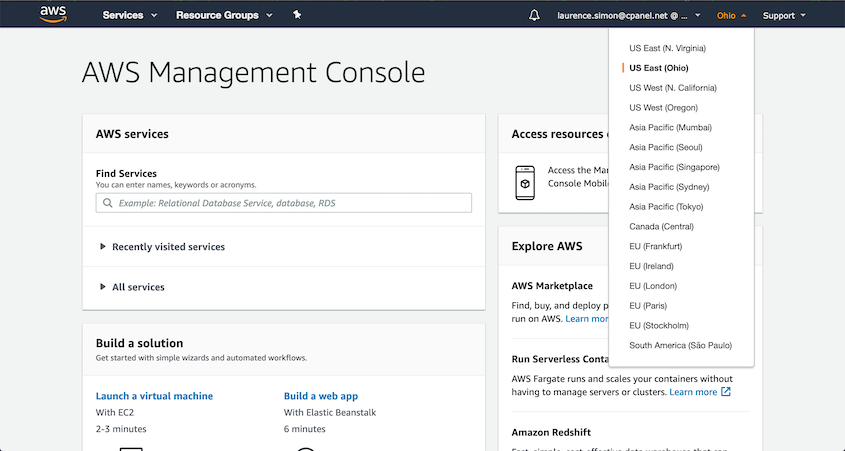This screenshot has width=845, height=451.
Task: Expand All services section
Action: point(132,287)
